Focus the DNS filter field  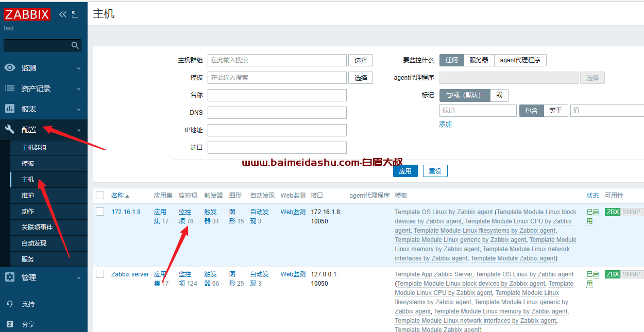coord(277,113)
